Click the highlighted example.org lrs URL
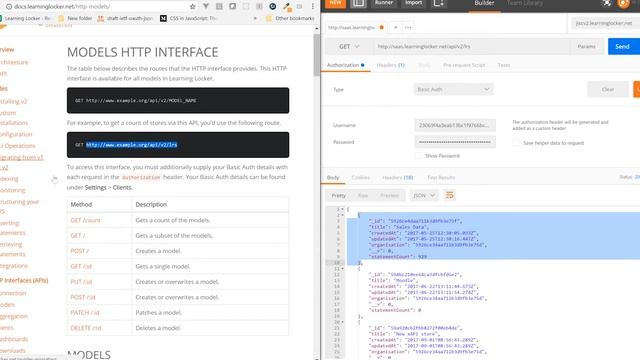640x360 pixels. point(131,145)
